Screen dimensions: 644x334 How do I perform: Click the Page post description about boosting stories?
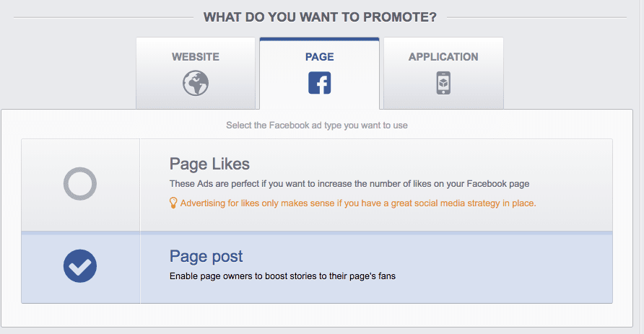(282, 276)
